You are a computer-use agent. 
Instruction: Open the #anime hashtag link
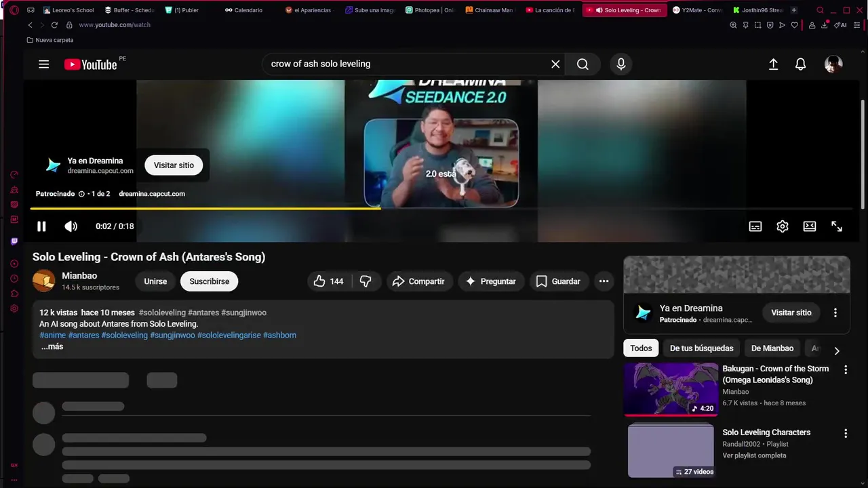[53, 335]
